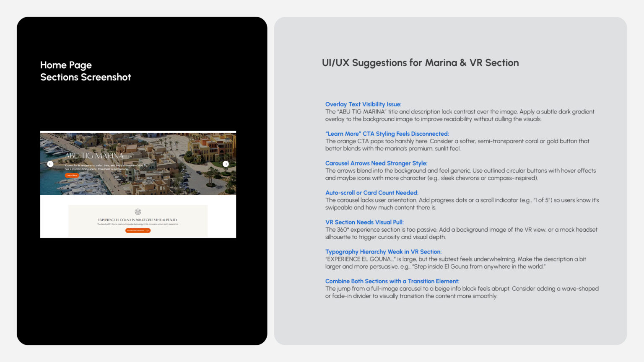Click VR Section Needs Visual Pull heading

click(x=364, y=222)
